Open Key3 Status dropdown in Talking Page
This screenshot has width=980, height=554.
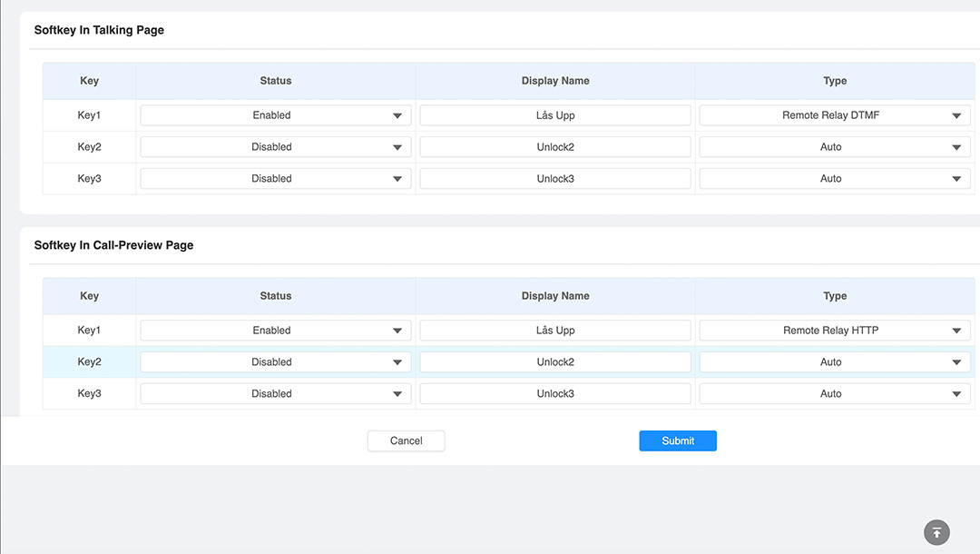[275, 179]
